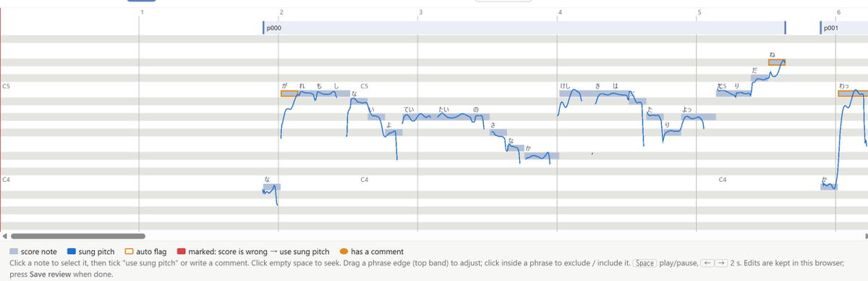The width and height of the screenshot is (868, 281).
Task: Click inside the p001 phrase band
Action: [x=844, y=28]
